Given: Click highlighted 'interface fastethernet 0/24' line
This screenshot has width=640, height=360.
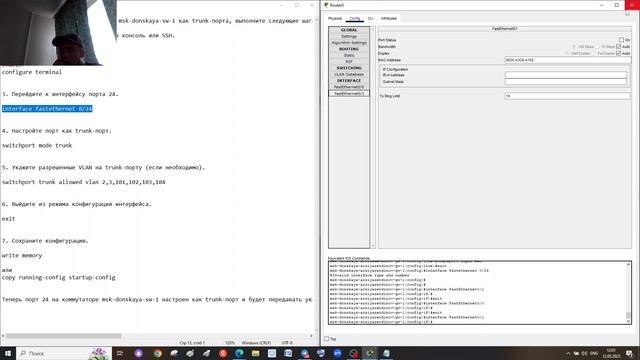Looking at the screenshot, I should coord(47,109).
